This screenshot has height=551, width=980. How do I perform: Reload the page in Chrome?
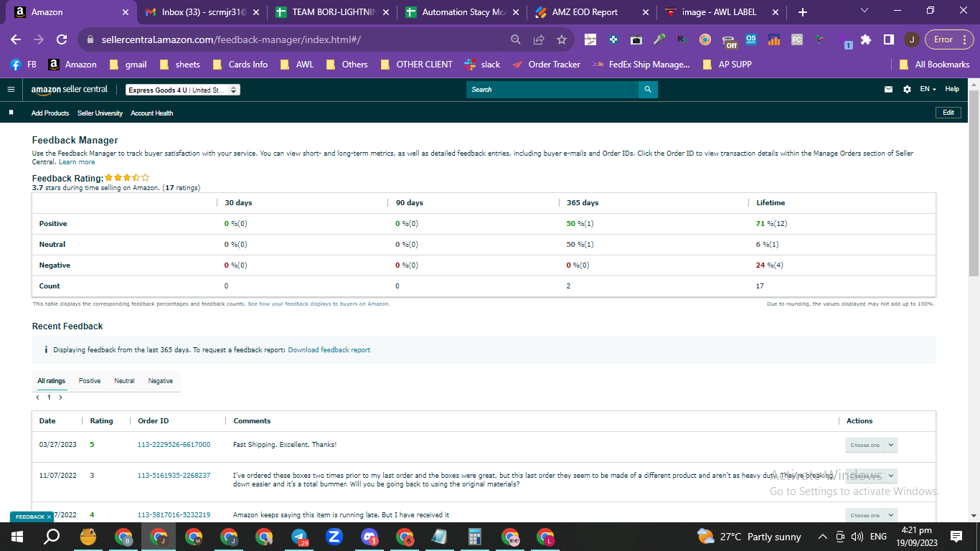[62, 39]
